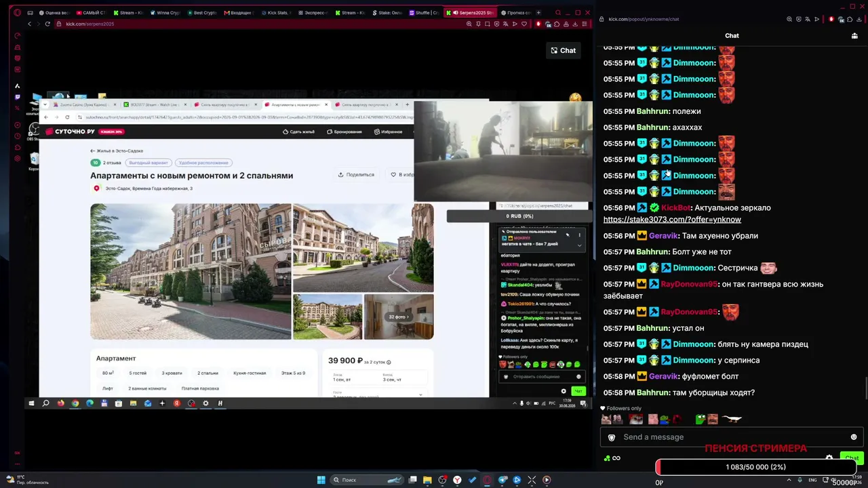Click the zoom magnifier icon in popout toolbar
Image resolution: width=868 pixels, height=488 pixels.
pos(791,19)
